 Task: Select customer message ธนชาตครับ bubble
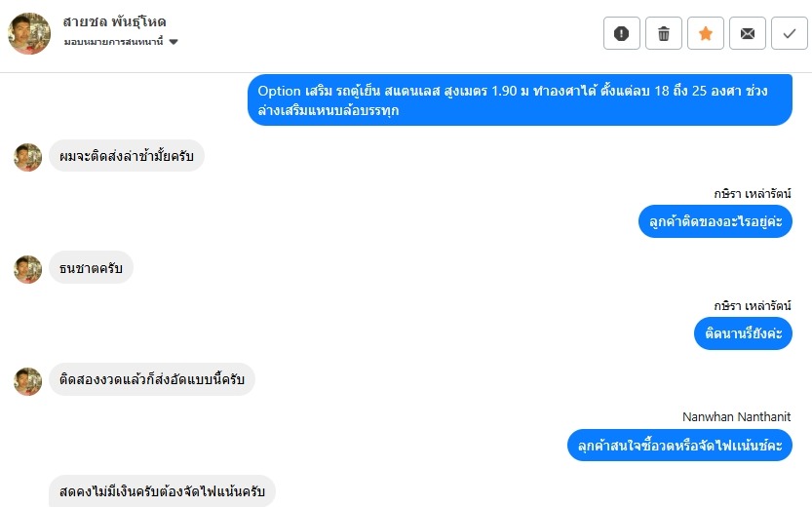pyautogui.click(x=92, y=268)
